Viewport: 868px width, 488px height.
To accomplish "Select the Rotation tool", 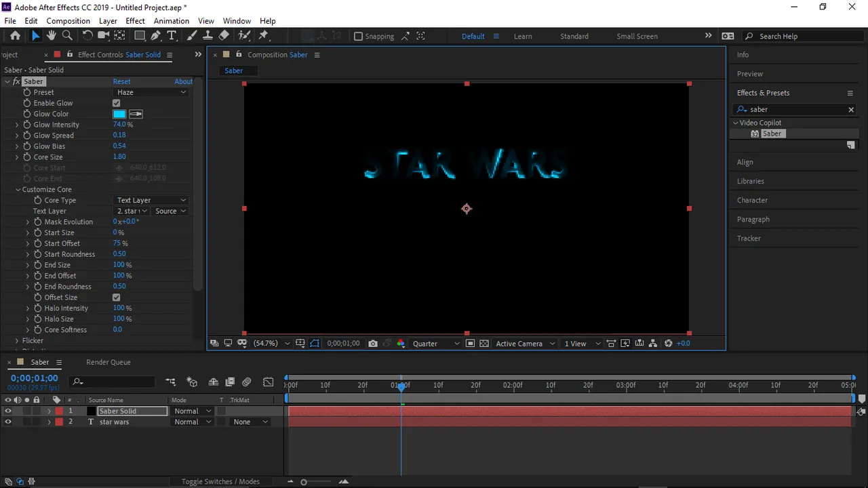I will [87, 36].
